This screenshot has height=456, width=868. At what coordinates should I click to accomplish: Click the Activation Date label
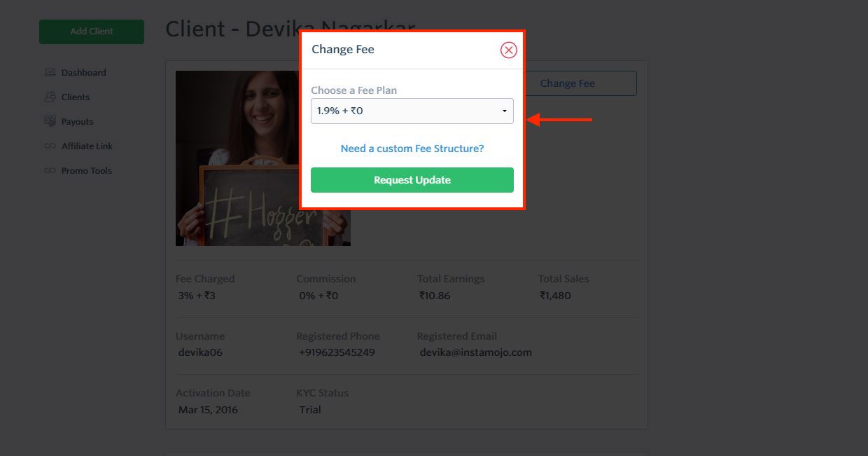[x=213, y=393]
